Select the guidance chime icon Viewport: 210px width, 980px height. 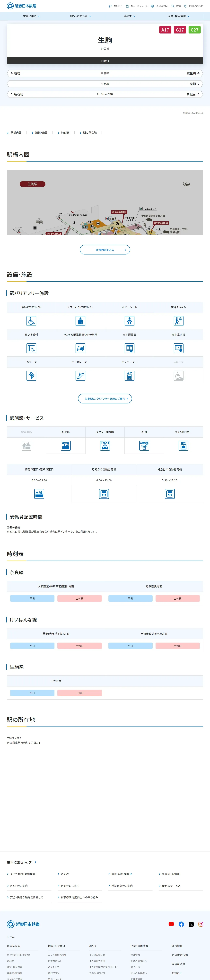[x=178, y=321]
